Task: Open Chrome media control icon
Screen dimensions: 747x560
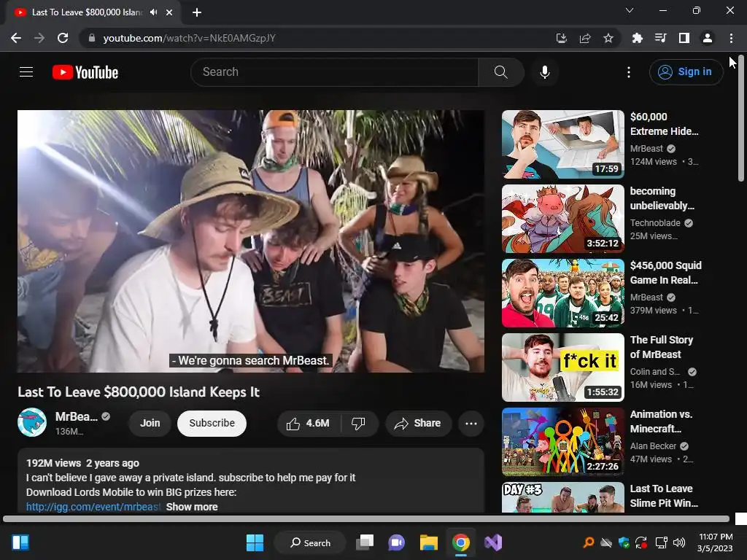Action: [660, 38]
